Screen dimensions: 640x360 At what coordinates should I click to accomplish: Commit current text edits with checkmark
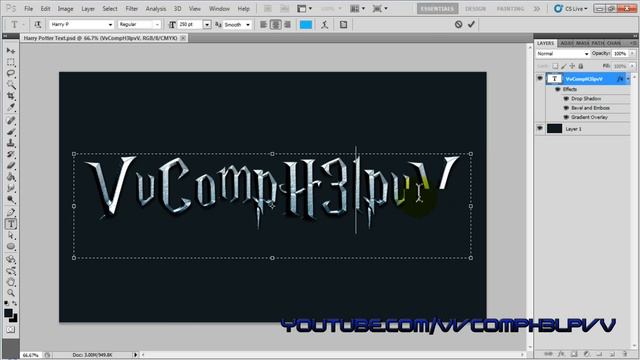coord(471,24)
